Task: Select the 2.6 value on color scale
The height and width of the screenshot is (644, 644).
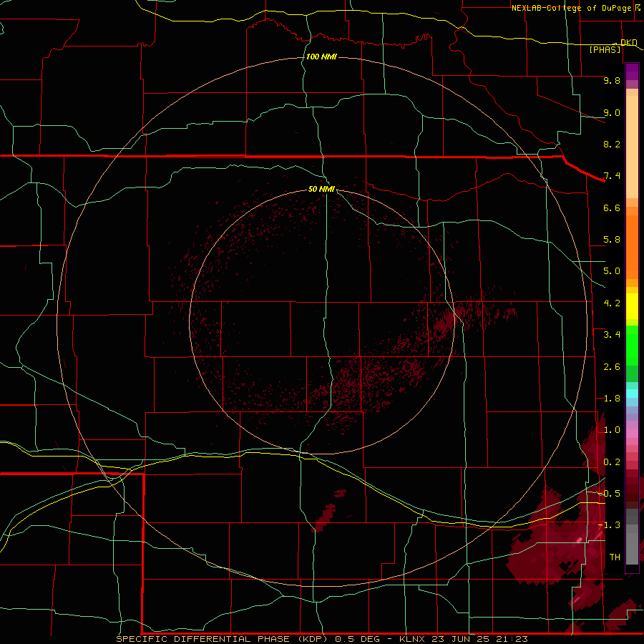Action: coord(612,367)
